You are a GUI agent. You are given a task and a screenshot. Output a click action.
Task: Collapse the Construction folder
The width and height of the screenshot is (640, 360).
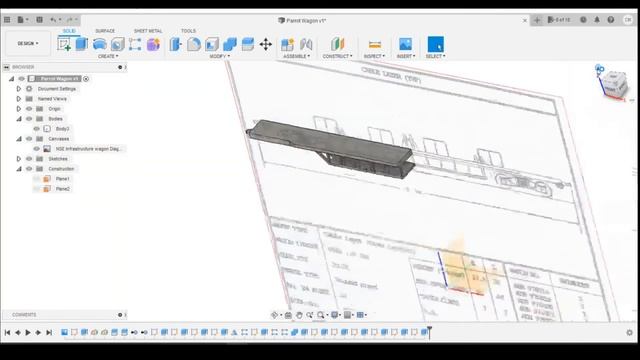[19, 169]
